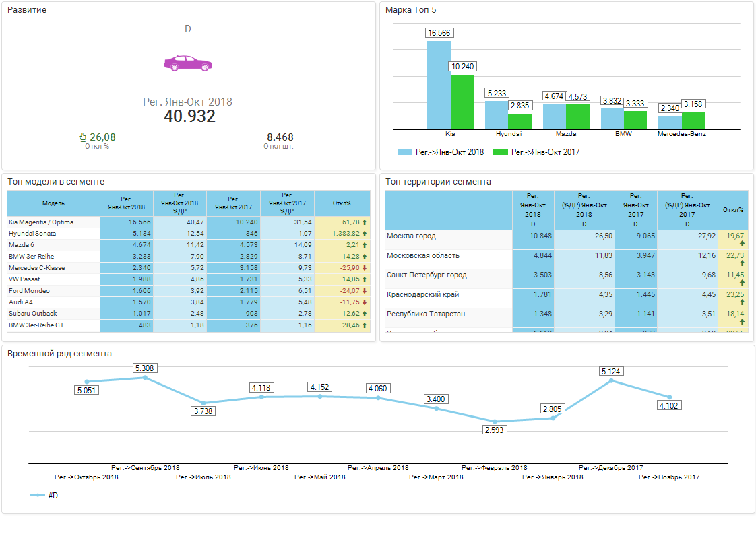This screenshot has width=756, height=534.
Task: Click the red down arrow in the Audi A4 row
Action: pos(365,302)
